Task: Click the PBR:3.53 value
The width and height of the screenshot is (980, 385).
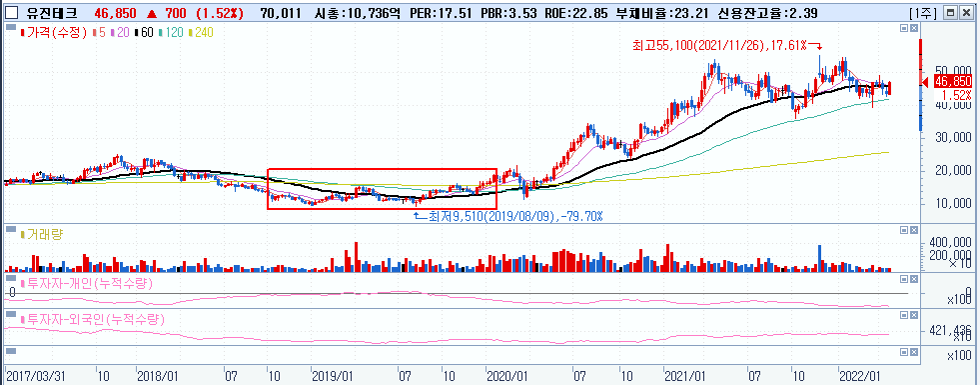Action: click(x=510, y=13)
